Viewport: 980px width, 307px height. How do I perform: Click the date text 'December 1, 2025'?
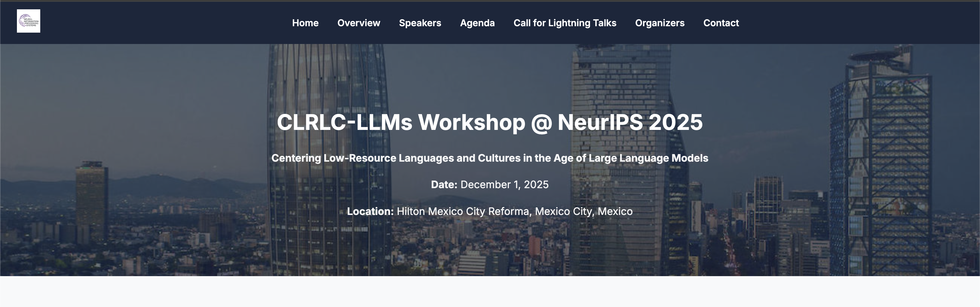click(x=505, y=185)
